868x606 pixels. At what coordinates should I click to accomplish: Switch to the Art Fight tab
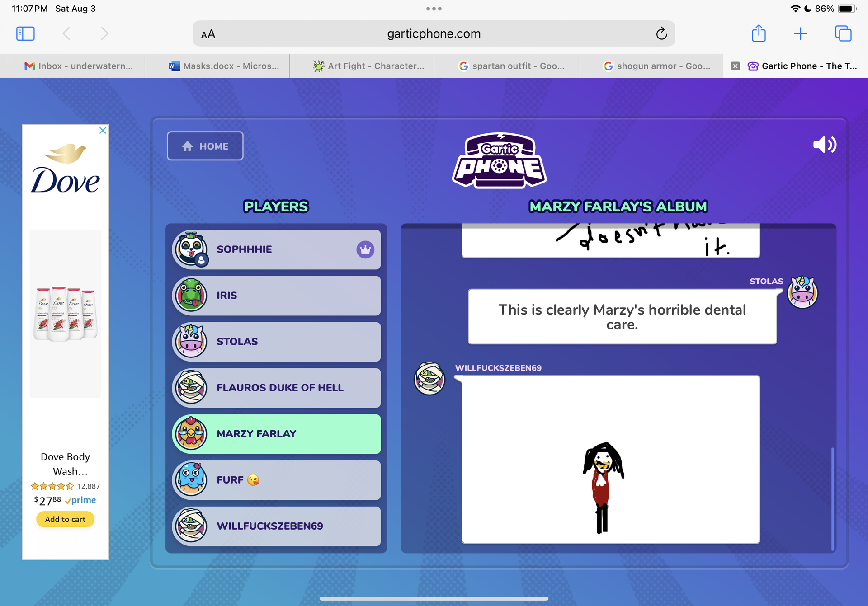tap(362, 66)
